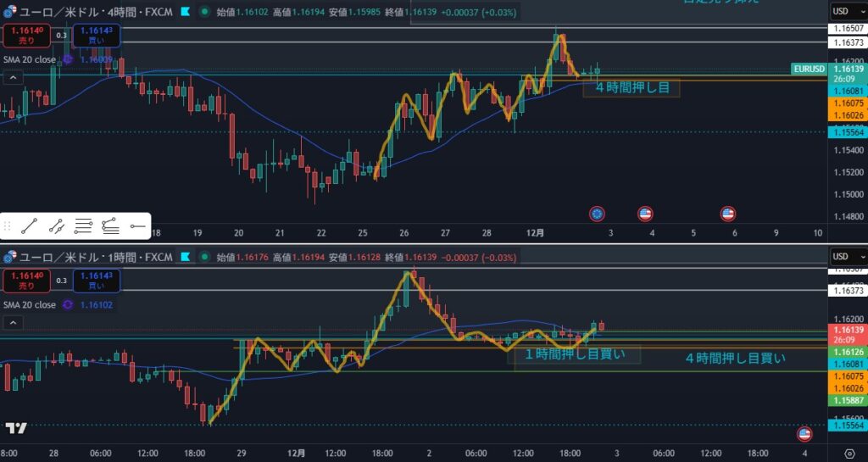Select the ray line tool in floating toolbar
868x462 pixels.
click(57, 225)
